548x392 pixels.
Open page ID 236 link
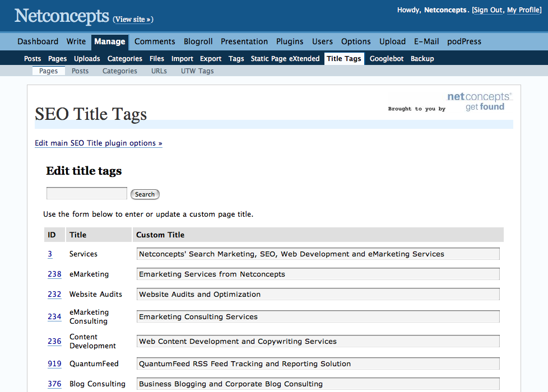click(x=54, y=342)
